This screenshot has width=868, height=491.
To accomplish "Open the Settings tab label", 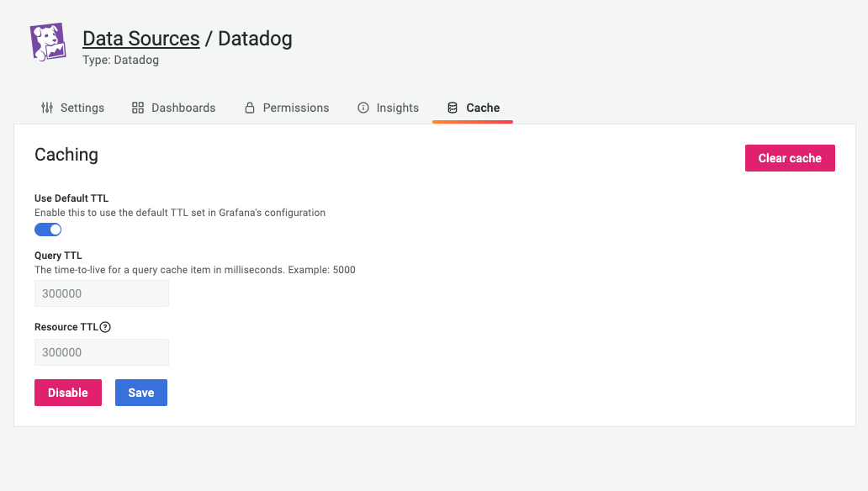I will coord(82,108).
